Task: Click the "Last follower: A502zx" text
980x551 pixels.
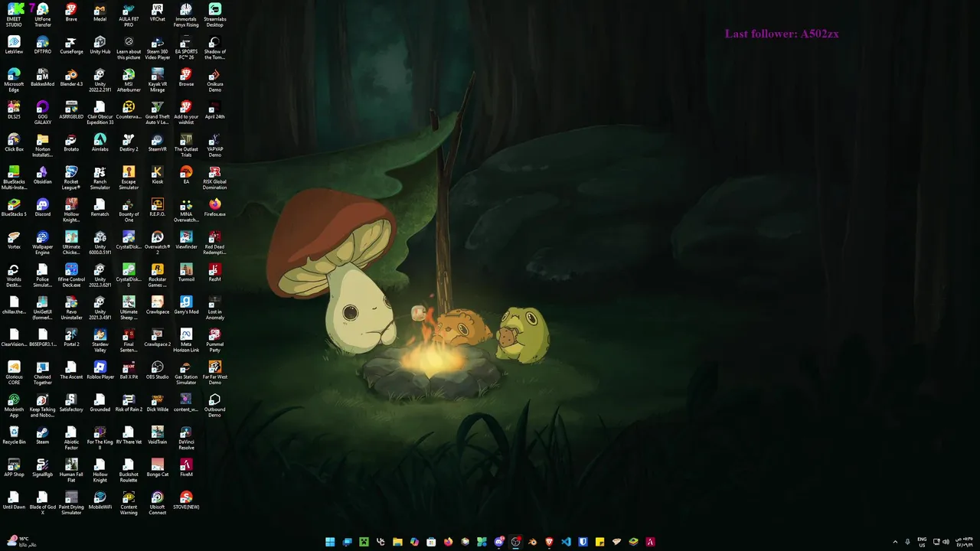Action: 782,34
